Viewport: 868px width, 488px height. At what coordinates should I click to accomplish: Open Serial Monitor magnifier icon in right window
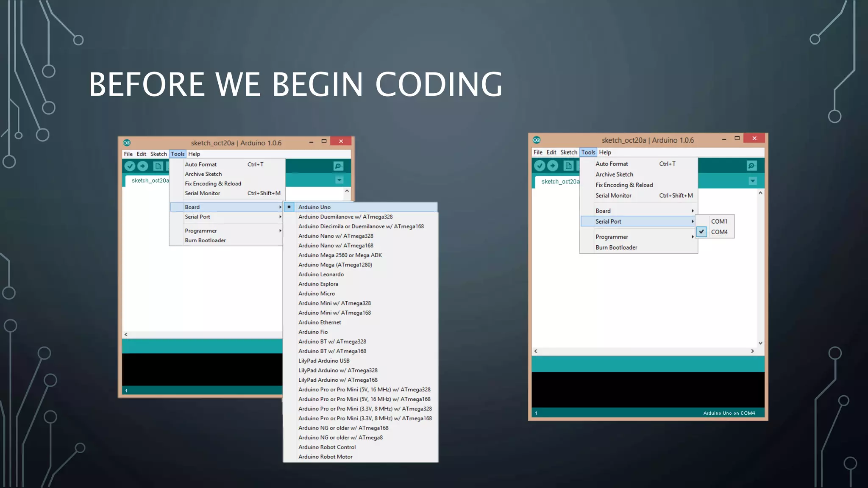tap(751, 166)
